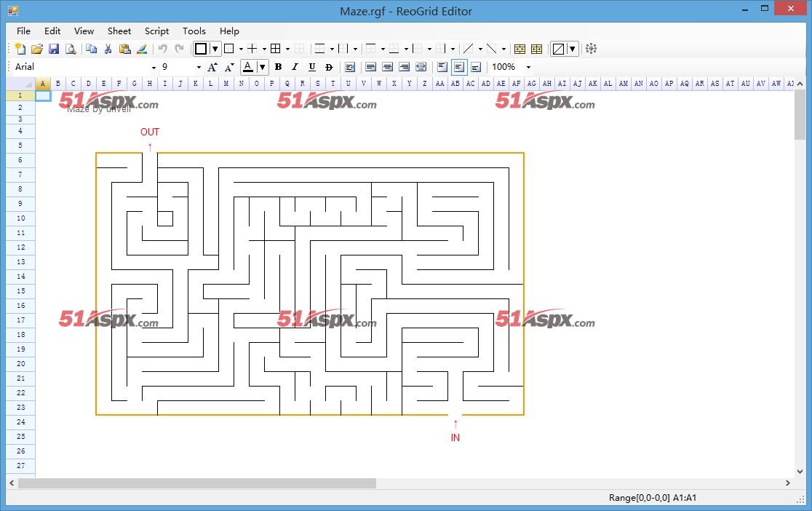
Task: Open the File menu
Action: click(x=23, y=31)
